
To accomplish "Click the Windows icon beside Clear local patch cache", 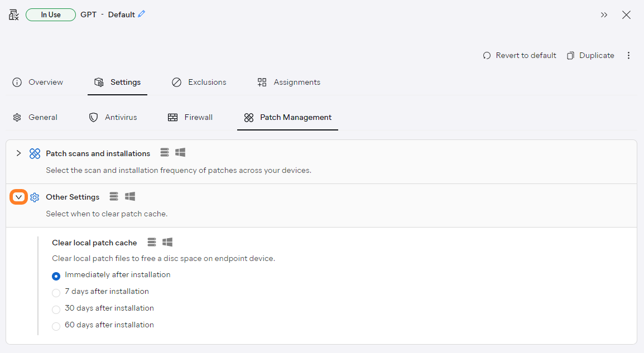I will coord(167,242).
